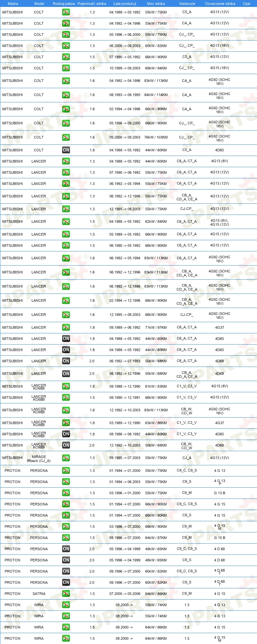Select the '4G15 (16V)' engine code cell

pos(220,68)
